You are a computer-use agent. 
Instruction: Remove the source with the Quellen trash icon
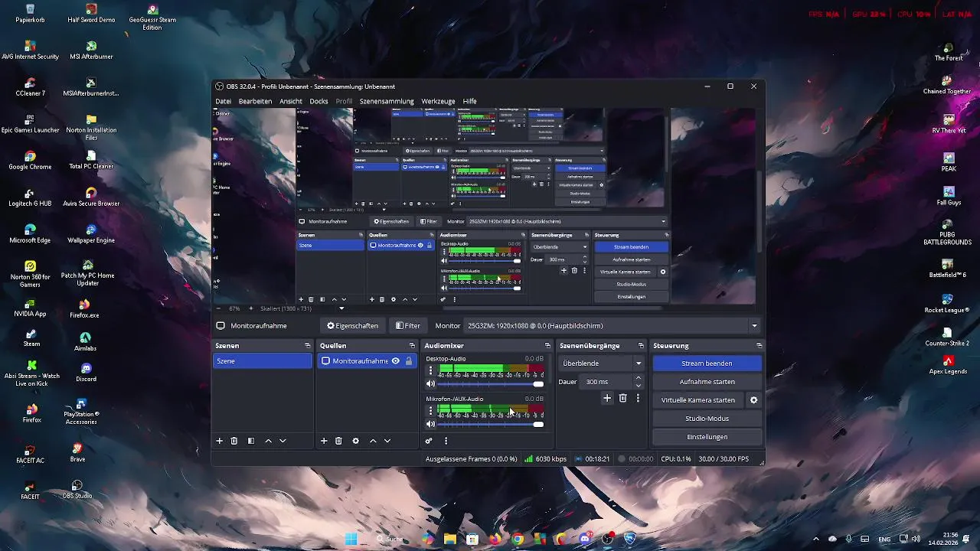(338, 441)
